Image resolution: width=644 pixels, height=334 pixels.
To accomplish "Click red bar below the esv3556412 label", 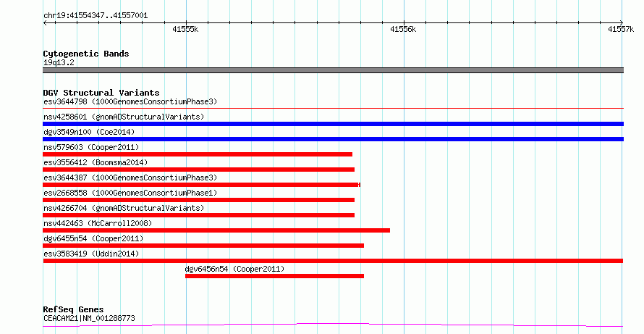I will point(199,170).
